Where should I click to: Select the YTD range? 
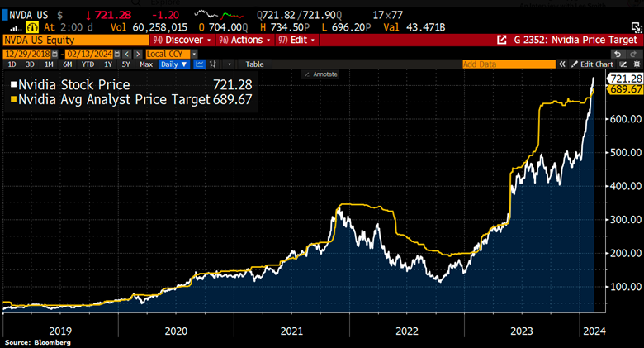pos(88,64)
